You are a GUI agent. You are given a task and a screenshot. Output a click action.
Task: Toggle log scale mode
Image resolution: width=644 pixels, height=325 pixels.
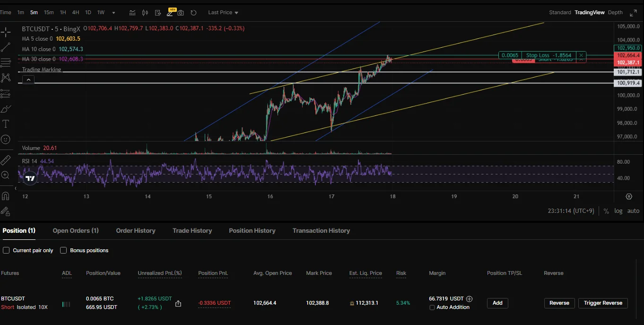618,211
